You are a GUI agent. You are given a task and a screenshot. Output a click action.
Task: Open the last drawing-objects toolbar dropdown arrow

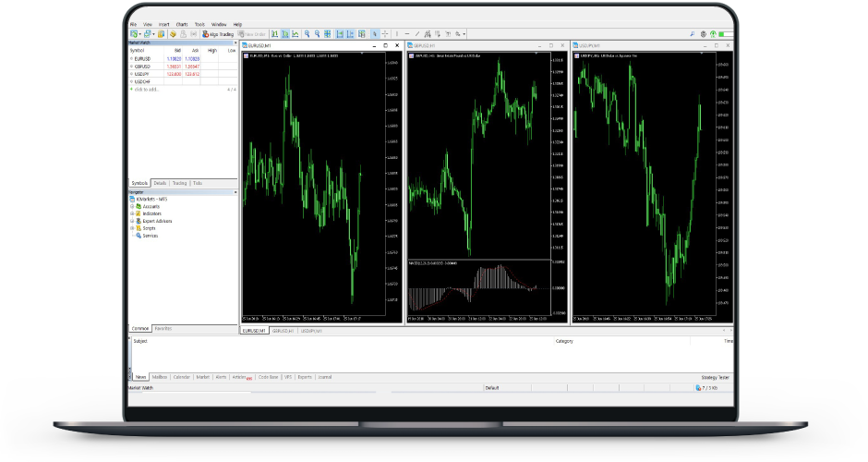[464, 34]
